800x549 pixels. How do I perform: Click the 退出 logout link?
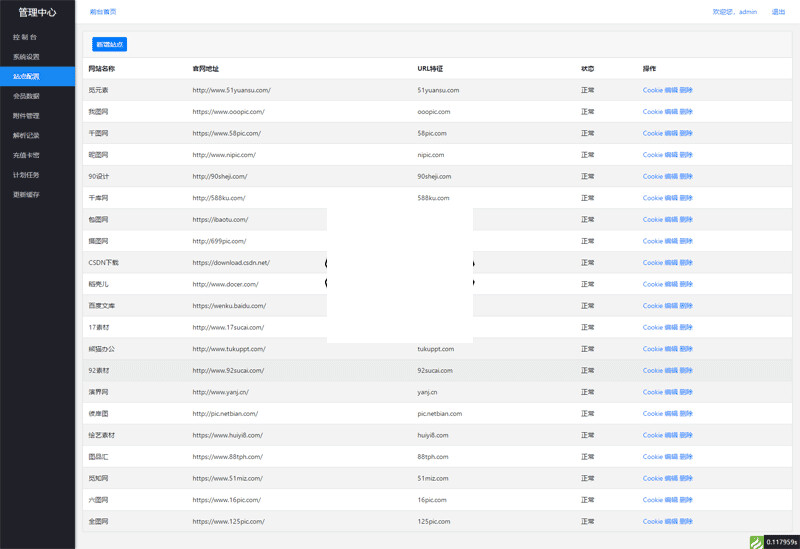coord(778,12)
